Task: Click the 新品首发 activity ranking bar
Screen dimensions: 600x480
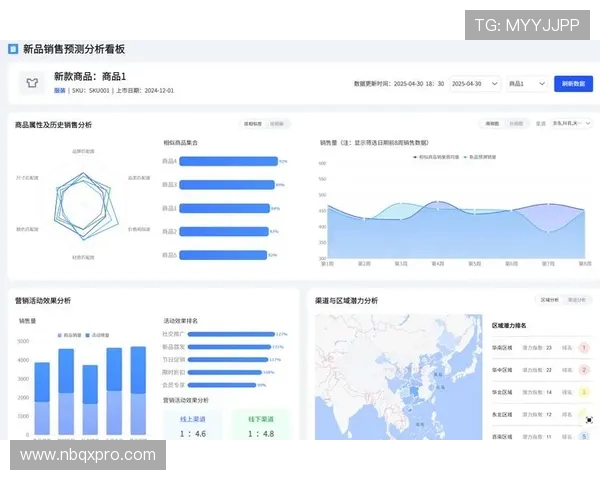Action: tap(229, 347)
